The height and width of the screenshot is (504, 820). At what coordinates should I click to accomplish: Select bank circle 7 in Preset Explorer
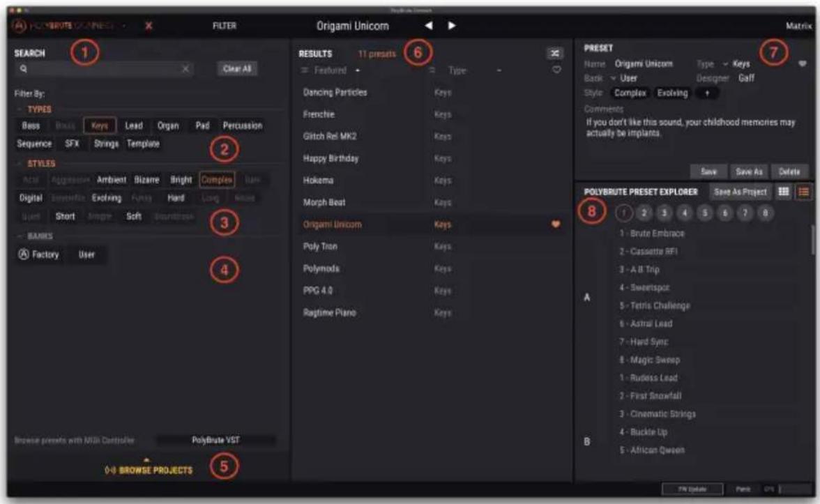[x=745, y=213]
